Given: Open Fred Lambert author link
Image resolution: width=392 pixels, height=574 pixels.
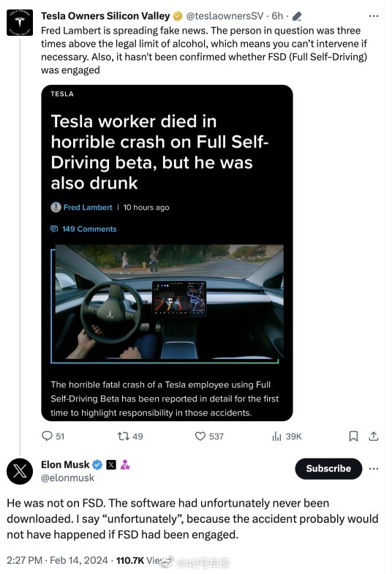Looking at the screenshot, I should (x=88, y=207).
